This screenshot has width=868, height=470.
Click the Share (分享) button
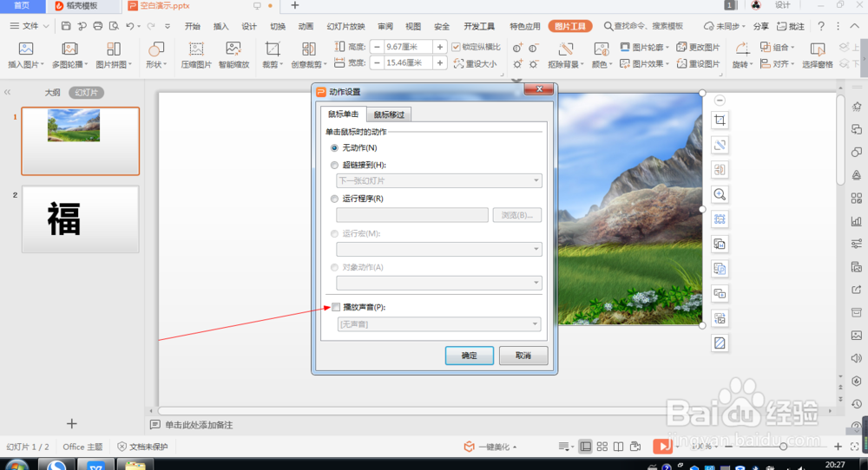click(760, 26)
